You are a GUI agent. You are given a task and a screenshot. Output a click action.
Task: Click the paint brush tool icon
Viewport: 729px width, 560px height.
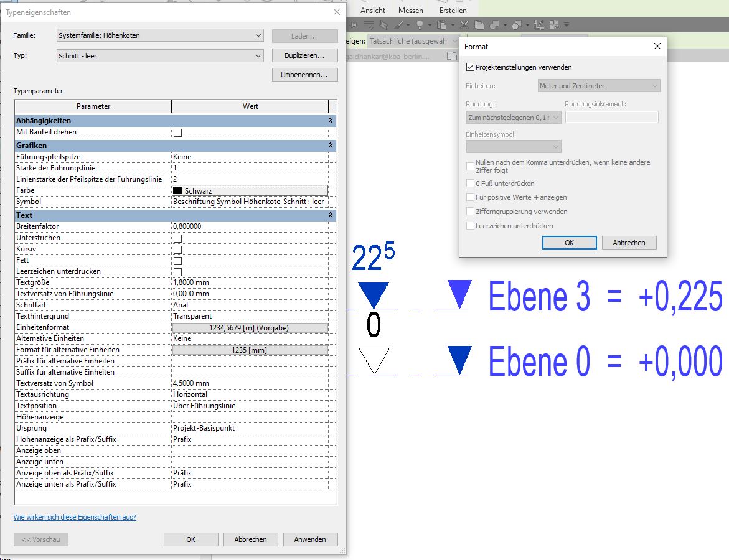[399, 25]
